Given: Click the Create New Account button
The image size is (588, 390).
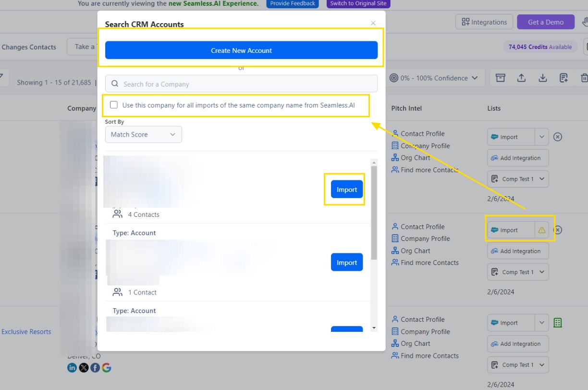Looking at the screenshot, I should click(x=241, y=50).
